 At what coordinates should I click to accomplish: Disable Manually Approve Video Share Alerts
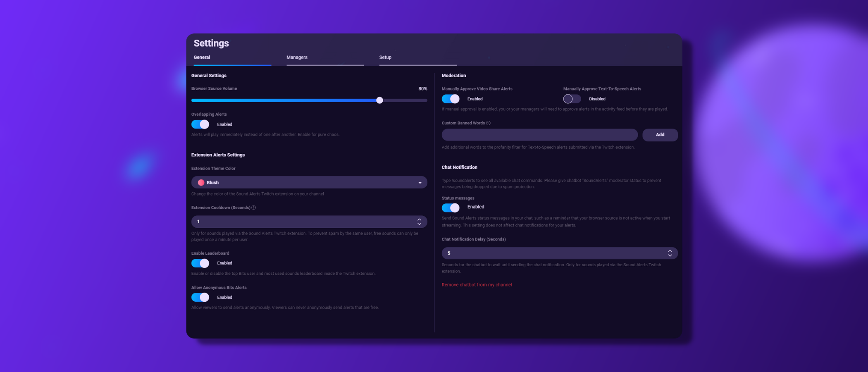coord(451,99)
